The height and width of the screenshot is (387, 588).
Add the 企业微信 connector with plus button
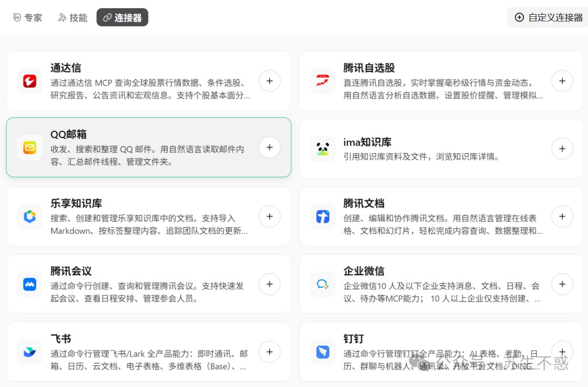coord(562,284)
